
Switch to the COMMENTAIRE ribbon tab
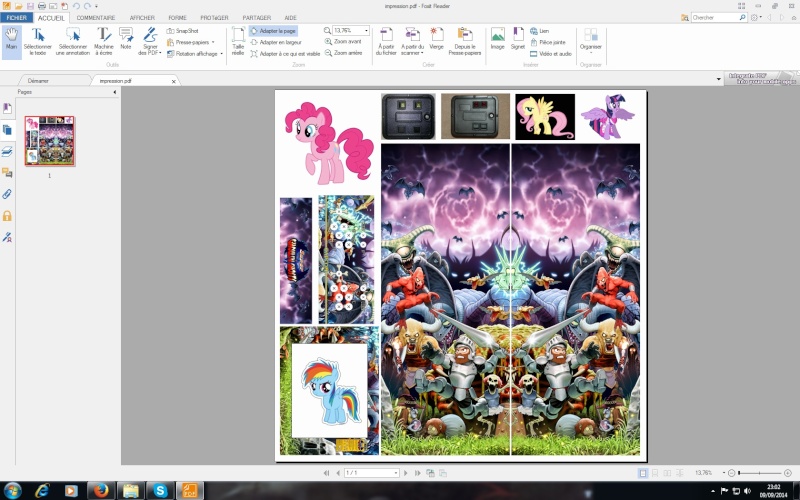[96, 18]
